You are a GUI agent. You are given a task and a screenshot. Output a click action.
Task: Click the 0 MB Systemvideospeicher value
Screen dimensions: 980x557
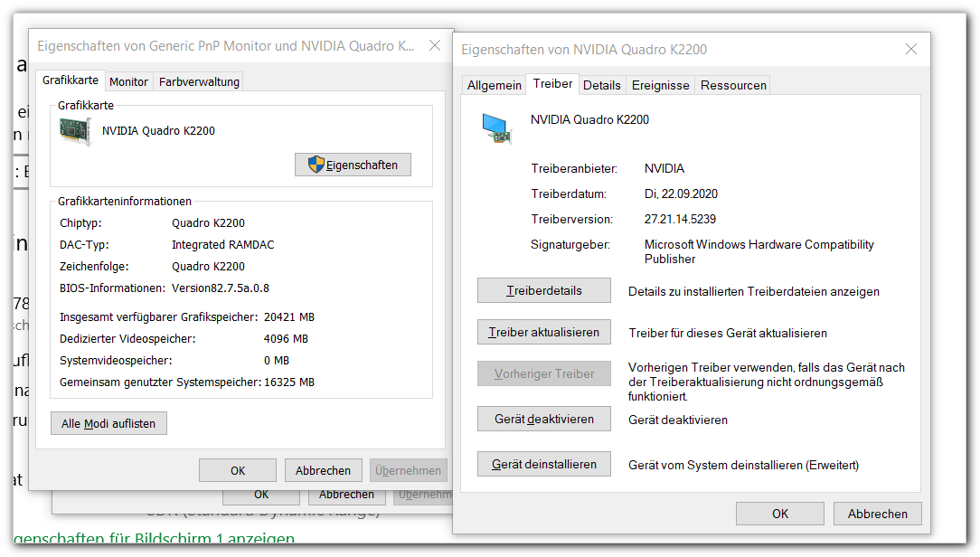click(277, 361)
